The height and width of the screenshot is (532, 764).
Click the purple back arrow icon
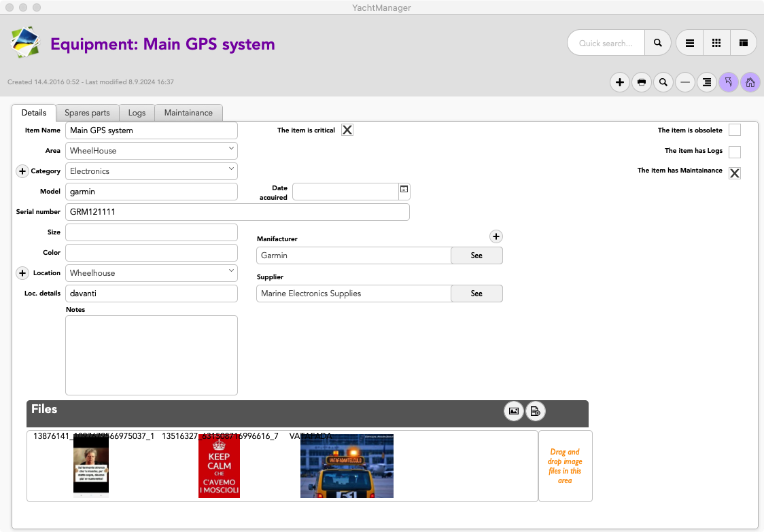click(x=729, y=82)
